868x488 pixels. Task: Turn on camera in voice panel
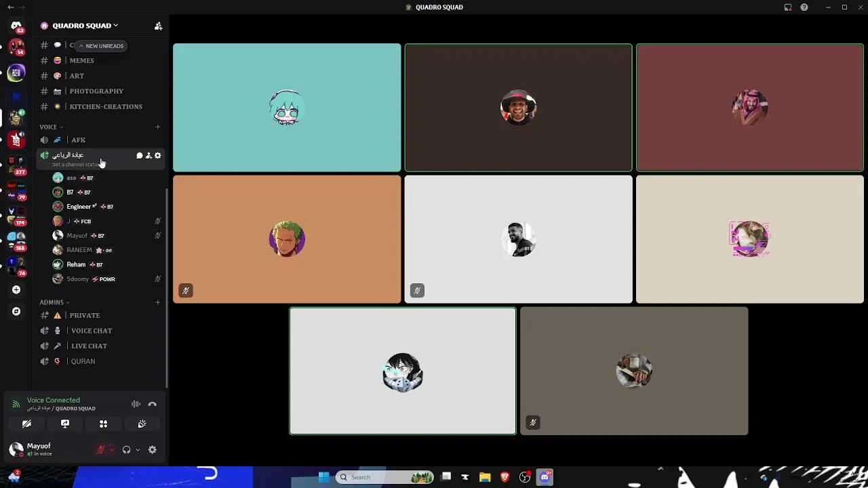click(x=26, y=424)
